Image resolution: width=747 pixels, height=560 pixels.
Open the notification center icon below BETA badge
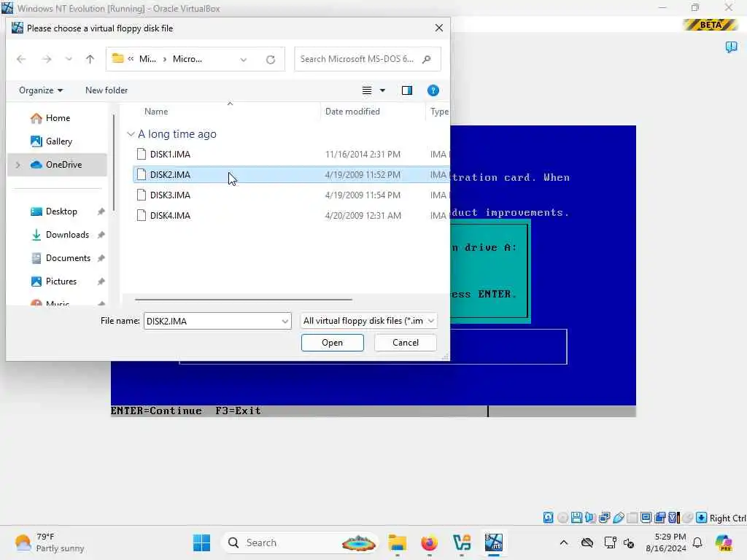pos(731,47)
